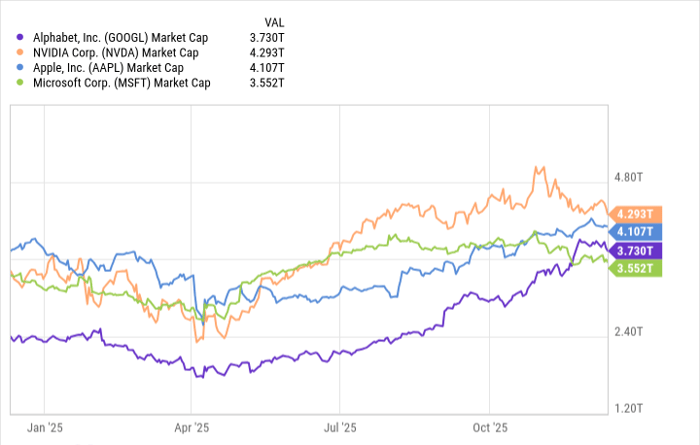Click the Jul '25 x-axis label
Screen dimensions: 700x445
pos(341,427)
